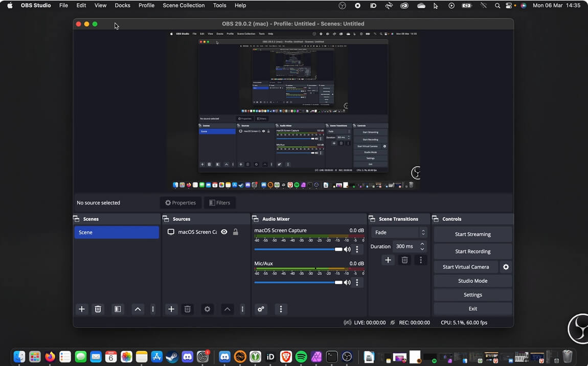
Task: Open transition properties three-dot menu
Action: coord(421,260)
